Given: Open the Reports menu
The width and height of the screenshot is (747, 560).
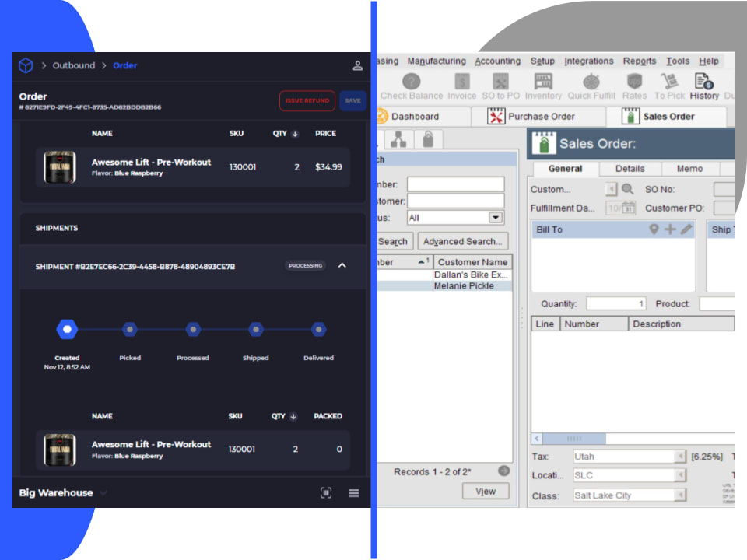Looking at the screenshot, I should (x=640, y=61).
